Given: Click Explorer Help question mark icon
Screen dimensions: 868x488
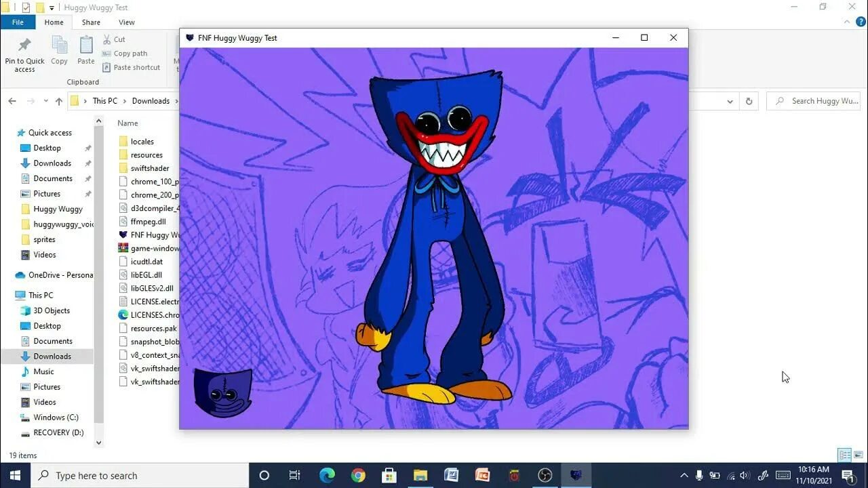Looking at the screenshot, I should pos(859,22).
